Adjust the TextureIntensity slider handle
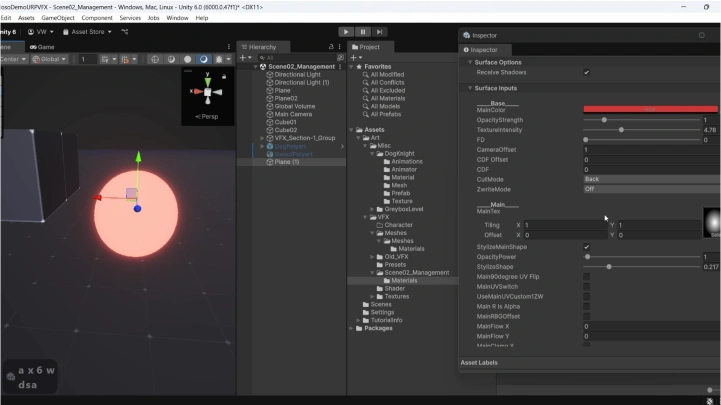Viewport: 721px width, 405px height. click(621, 130)
